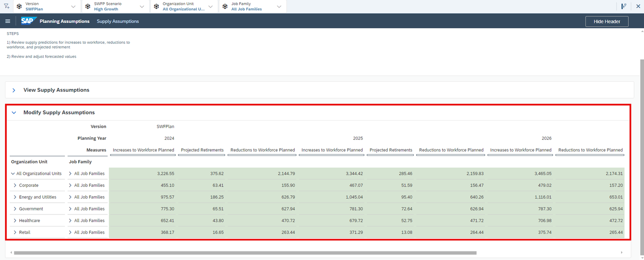
Task: Click the Planning Year 2025 header
Action: pyautogui.click(x=358, y=138)
